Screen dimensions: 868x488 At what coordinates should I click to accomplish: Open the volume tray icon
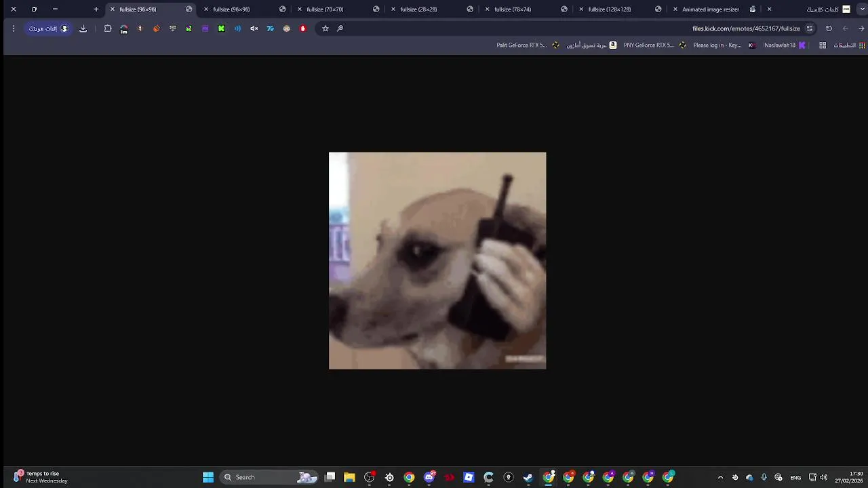(823, 477)
